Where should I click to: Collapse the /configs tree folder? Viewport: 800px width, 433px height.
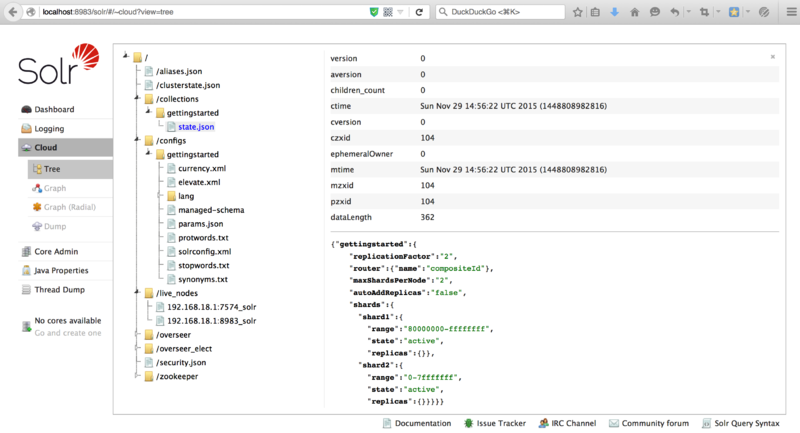pos(137,141)
